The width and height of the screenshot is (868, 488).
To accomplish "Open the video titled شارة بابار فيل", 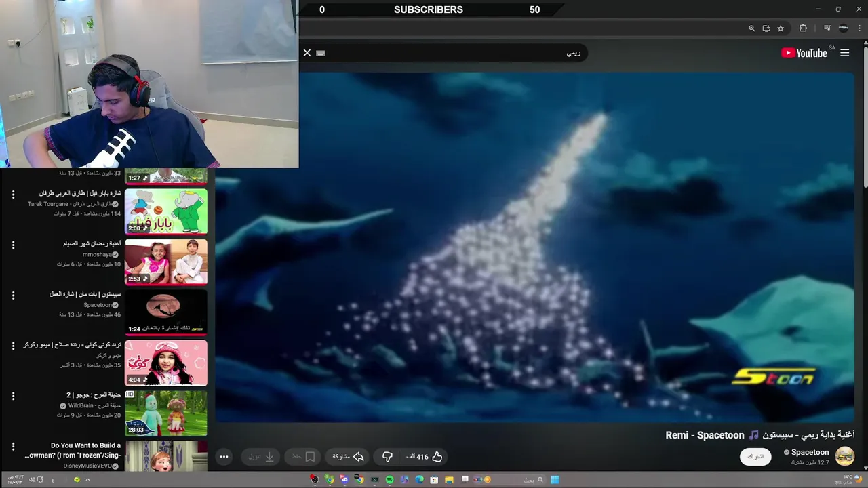I will pyautogui.click(x=80, y=193).
